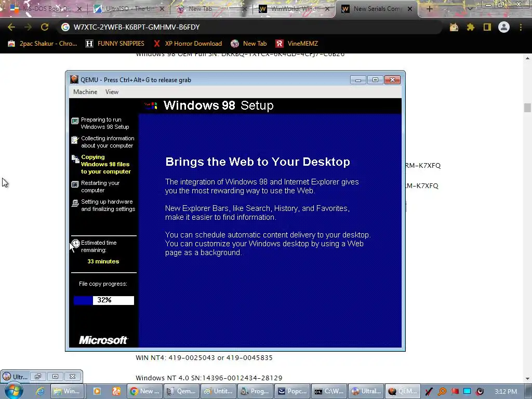Open the Win... Explorer taskbar button
Viewport: 532px width, 399px height.
click(67, 391)
